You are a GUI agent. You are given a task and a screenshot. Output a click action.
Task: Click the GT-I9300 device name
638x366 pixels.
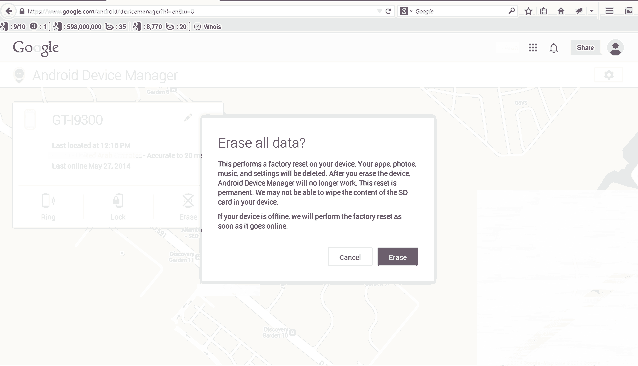pyautogui.click(x=77, y=120)
